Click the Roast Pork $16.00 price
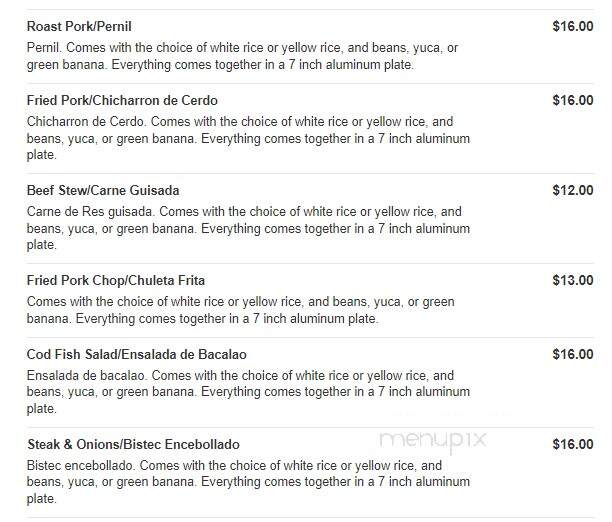612x522 pixels. tap(573, 27)
